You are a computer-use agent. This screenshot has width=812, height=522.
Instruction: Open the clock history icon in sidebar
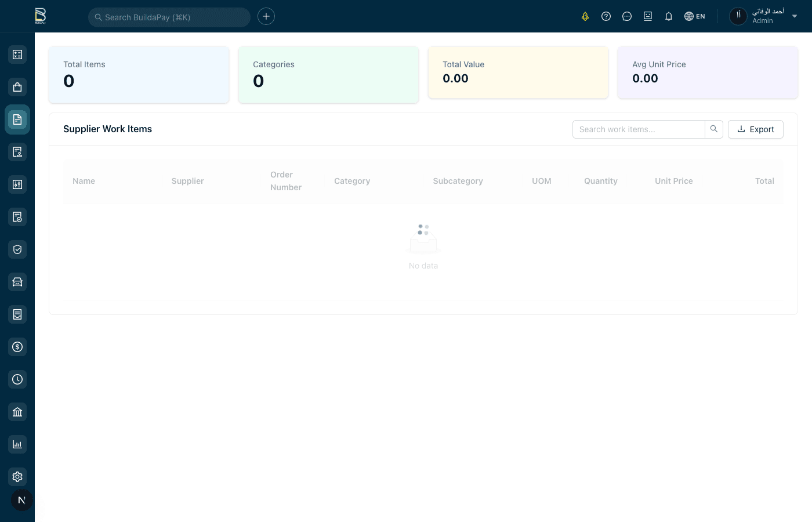click(17, 379)
